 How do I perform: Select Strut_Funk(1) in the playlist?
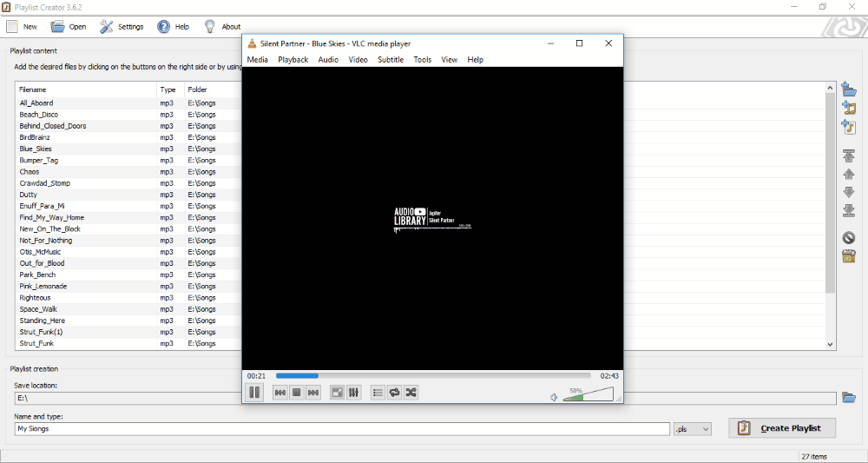(41, 333)
